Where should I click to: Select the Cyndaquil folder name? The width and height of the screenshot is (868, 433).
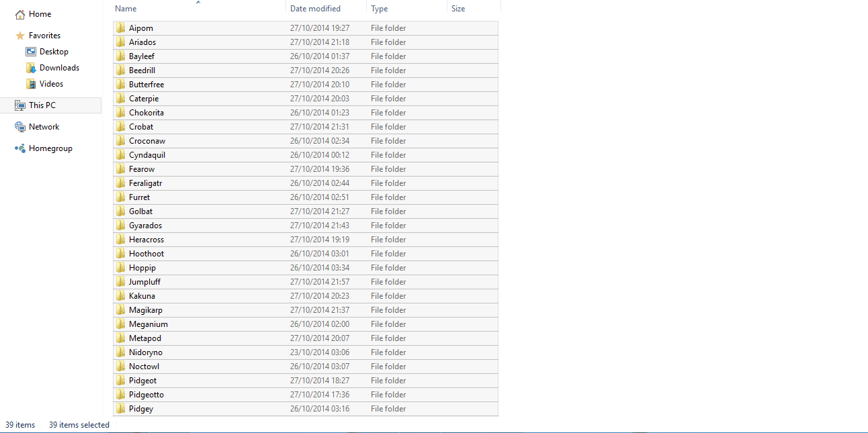(x=146, y=155)
